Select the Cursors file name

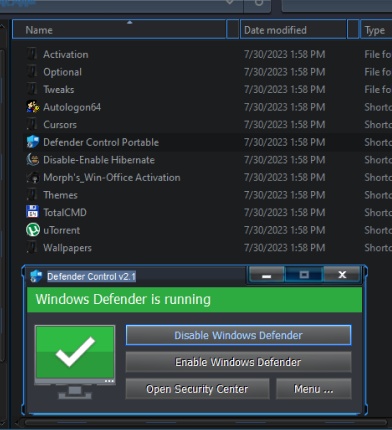pos(60,125)
